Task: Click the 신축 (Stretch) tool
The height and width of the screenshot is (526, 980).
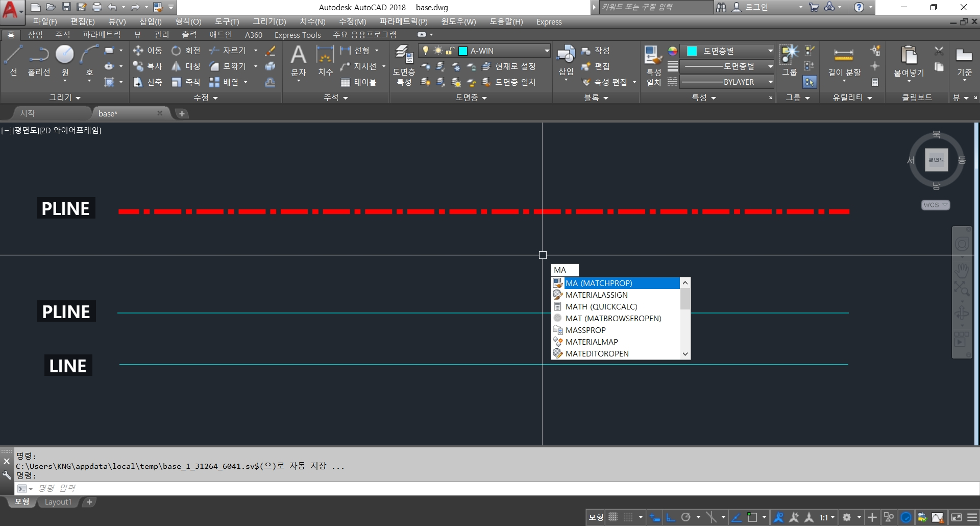Action: [x=148, y=82]
